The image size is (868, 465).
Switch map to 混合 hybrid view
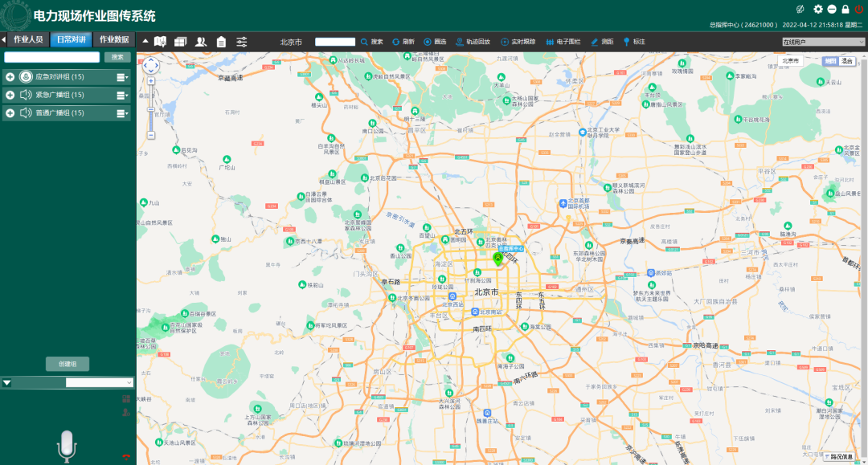[x=847, y=61]
